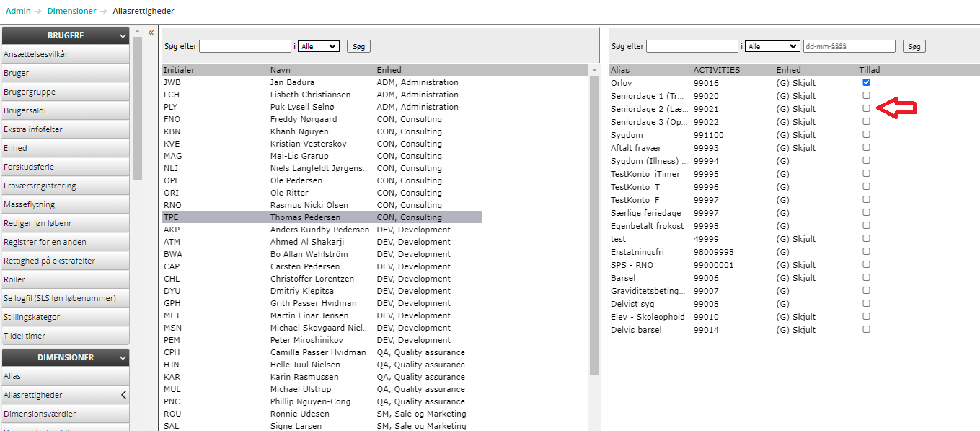Image resolution: width=980 pixels, height=431 pixels.
Task: Uncheck the Orlov Tillad checkbox
Action: 866,82
